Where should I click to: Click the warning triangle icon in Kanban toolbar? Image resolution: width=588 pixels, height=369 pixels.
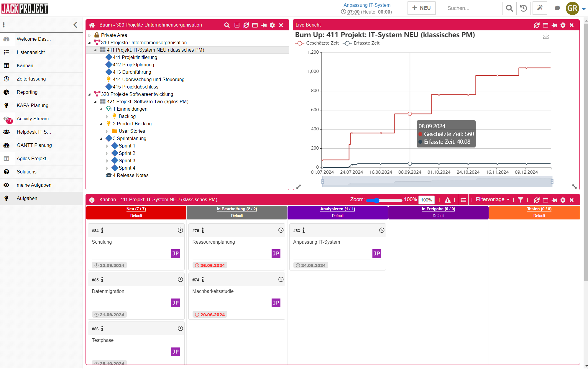pos(447,200)
